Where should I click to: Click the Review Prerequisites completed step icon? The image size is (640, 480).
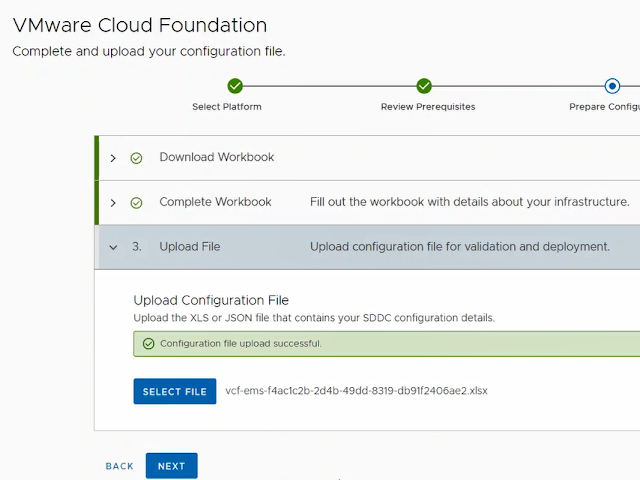click(x=424, y=86)
